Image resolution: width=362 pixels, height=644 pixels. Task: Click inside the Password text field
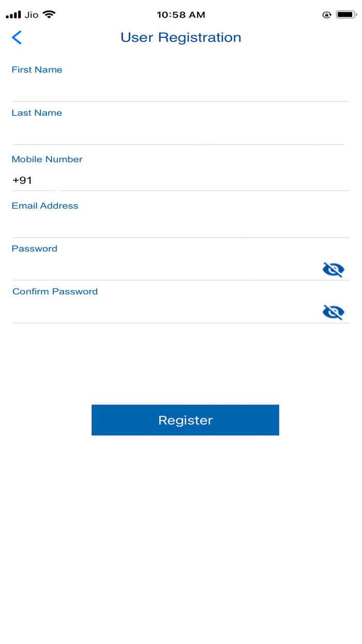(165, 269)
